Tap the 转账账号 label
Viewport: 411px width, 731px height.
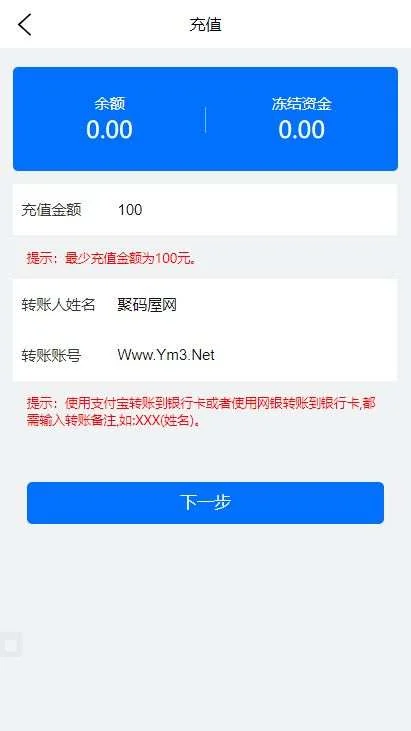(x=51, y=356)
